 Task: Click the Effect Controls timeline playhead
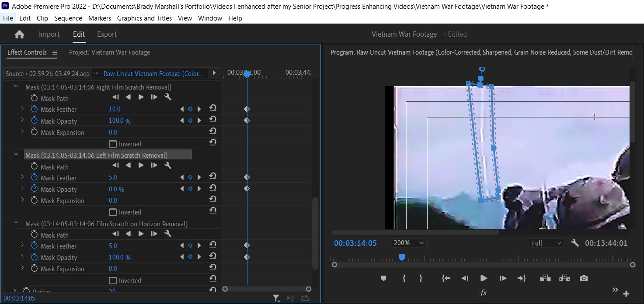point(247,74)
